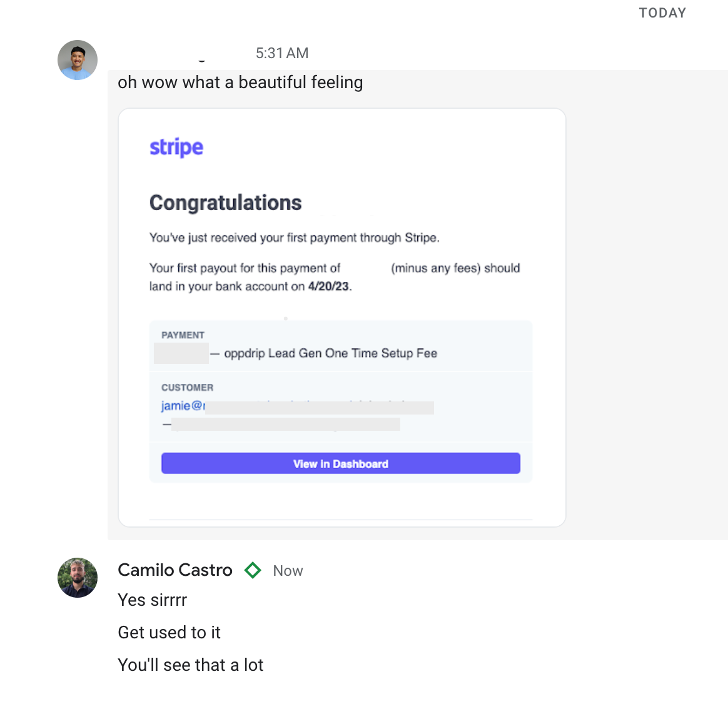Select the 'Get used to it' message

(169, 633)
